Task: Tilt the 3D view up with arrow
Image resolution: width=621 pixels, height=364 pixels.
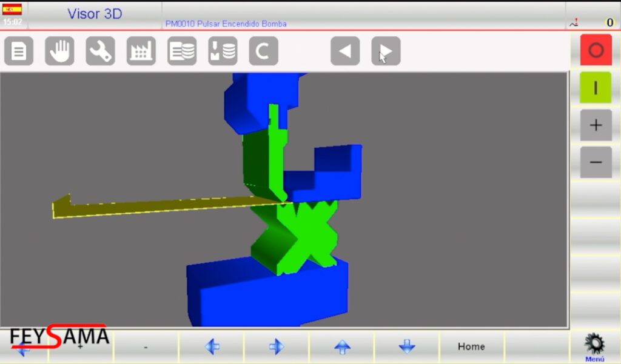Action: pyautogui.click(x=343, y=346)
